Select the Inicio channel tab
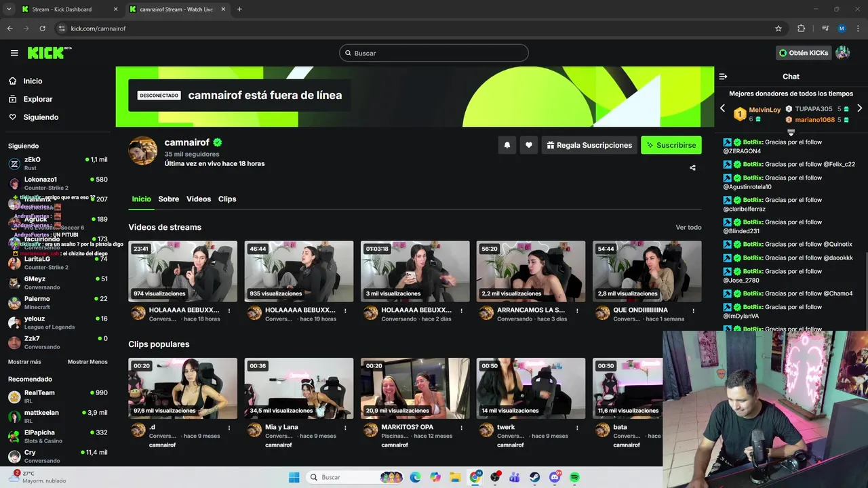 [x=141, y=199]
